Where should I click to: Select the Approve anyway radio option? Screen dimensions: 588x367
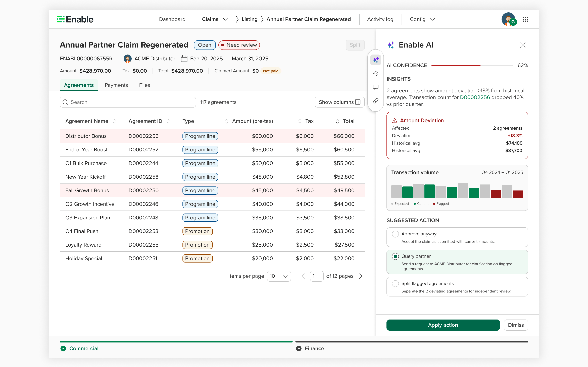coord(395,234)
